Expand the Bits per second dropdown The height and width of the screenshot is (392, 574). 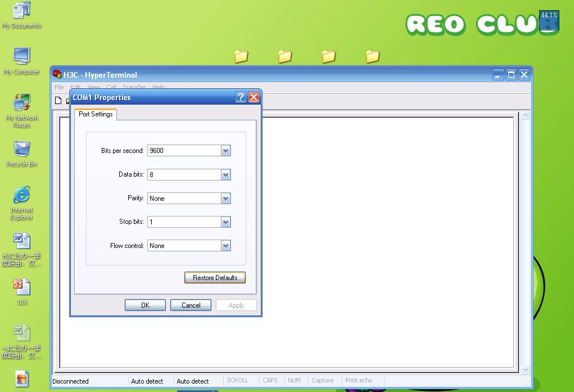[x=226, y=151]
